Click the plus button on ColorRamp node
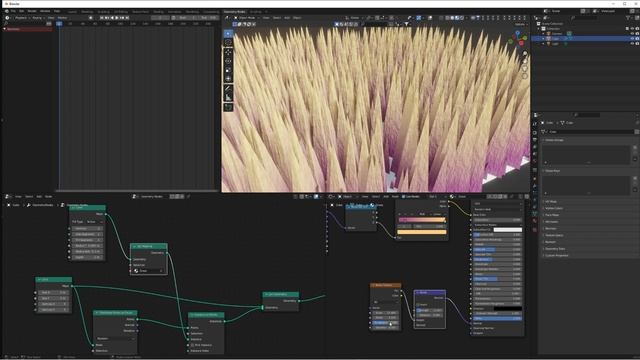This screenshot has height=360, width=640. click(x=400, y=214)
